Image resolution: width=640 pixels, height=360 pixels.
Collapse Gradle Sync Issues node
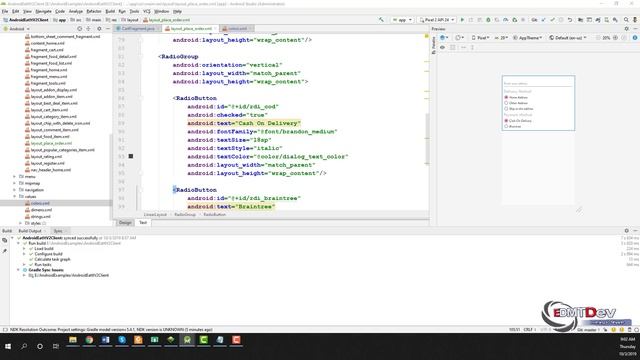click(18, 270)
